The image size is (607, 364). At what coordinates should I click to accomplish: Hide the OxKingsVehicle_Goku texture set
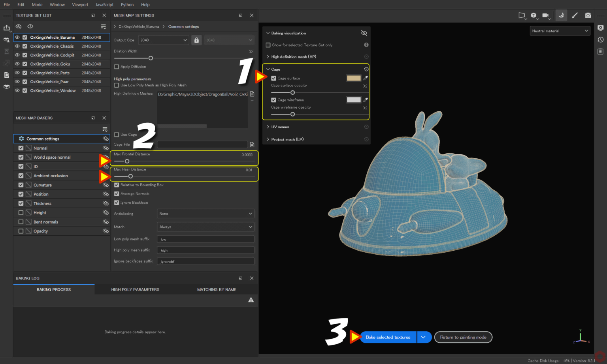point(17,64)
